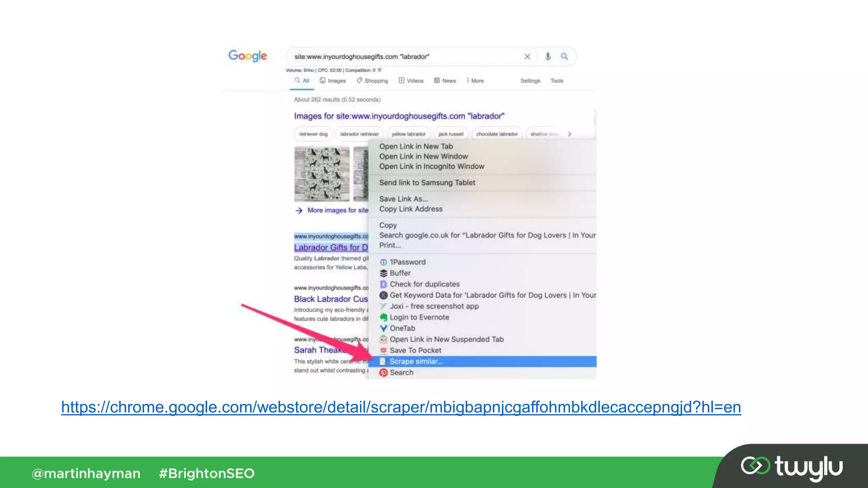Viewport: 868px width, 488px height.
Task: Select Copy from the context menu
Action: point(388,225)
